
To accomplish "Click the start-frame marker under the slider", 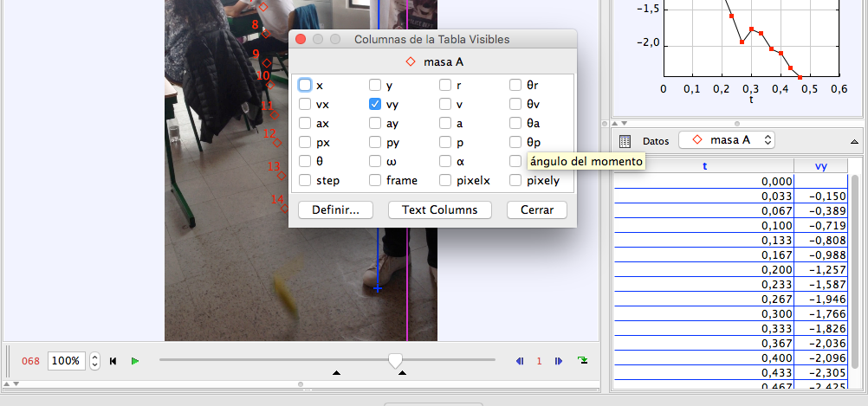I will pos(336,373).
